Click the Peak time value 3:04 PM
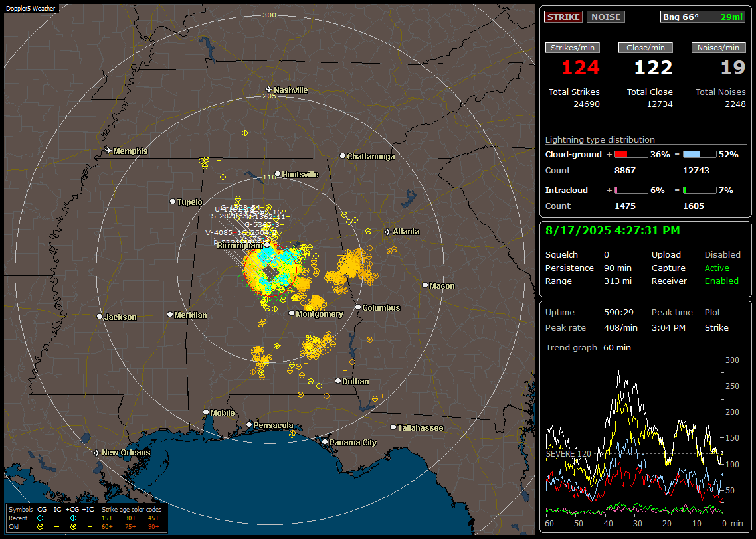The width and height of the screenshot is (756, 539). [668, 327]
